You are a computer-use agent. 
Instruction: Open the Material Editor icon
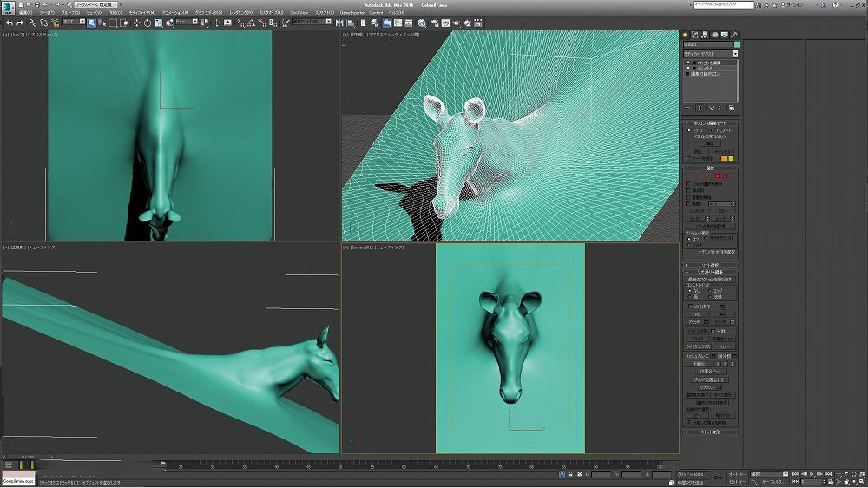(x=422, y=23)
